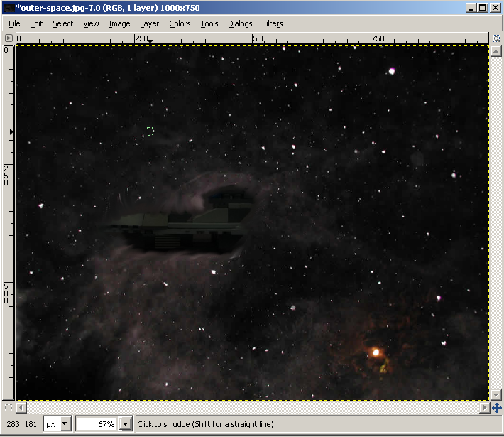Open the image menu arrow at ruler corner
Image resolution: width=504 pixels, height=437 pixels.
click(x=9, y=38)
